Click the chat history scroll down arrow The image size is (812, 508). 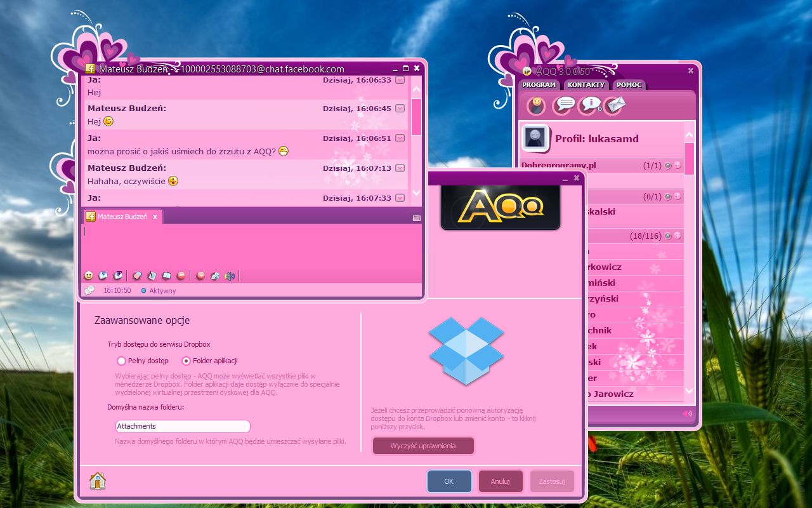416,192
